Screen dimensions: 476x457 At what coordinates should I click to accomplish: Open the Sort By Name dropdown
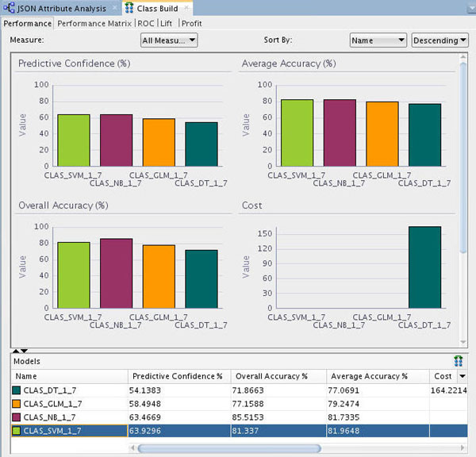click(378, 40)
